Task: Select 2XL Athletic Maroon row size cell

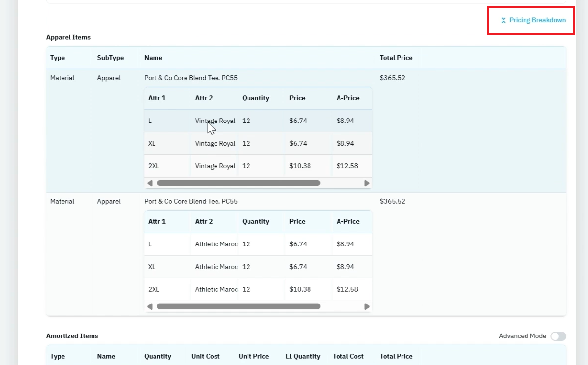Action: (154, 289)
